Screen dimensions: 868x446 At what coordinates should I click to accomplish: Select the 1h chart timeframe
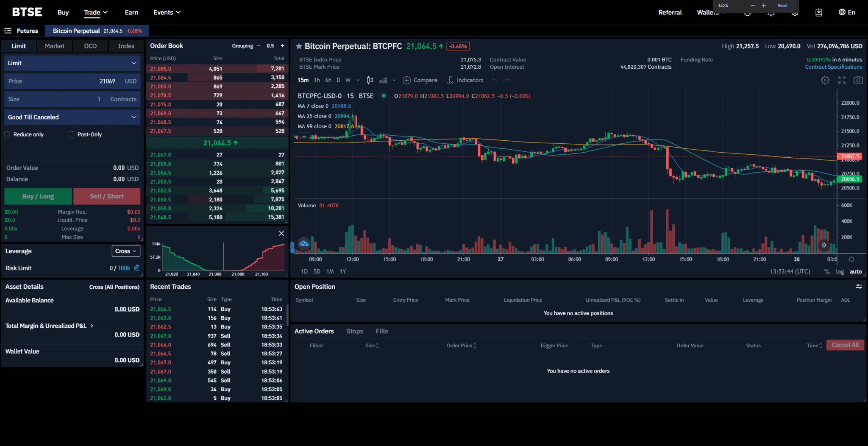[317, 80]
